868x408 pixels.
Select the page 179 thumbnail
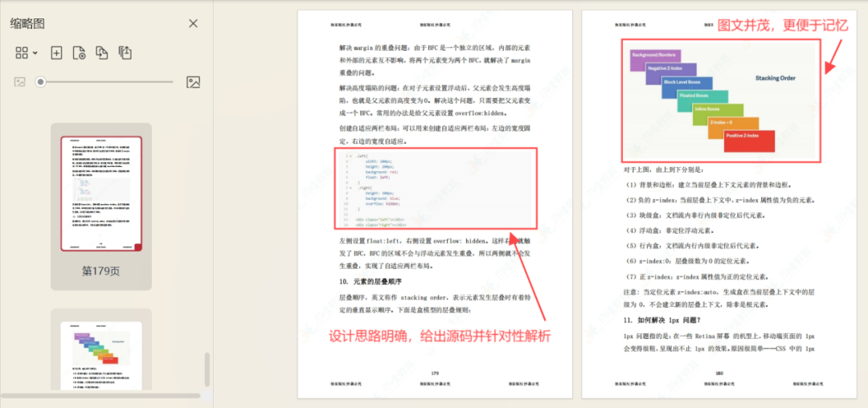pyautogui.click(x=101, y=194)
